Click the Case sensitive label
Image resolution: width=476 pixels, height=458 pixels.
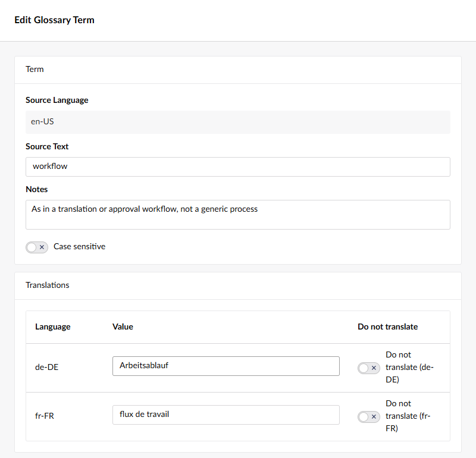pyautogui.click(x=80, y=246)
